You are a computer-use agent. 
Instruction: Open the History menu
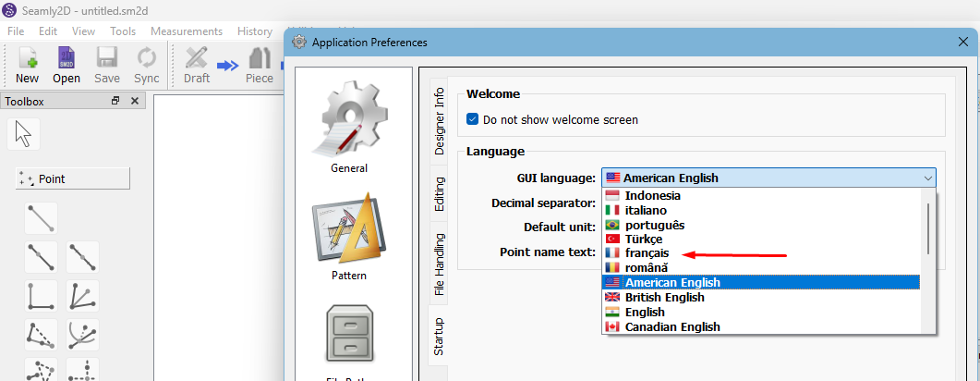(x=254, y=31)
